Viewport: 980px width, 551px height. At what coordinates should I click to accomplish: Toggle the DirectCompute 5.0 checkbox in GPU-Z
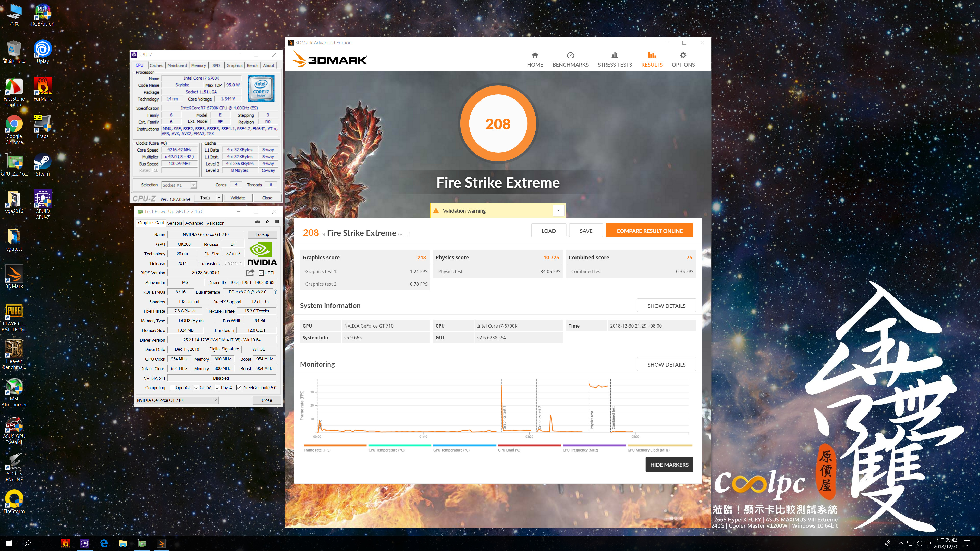point(239,388)
